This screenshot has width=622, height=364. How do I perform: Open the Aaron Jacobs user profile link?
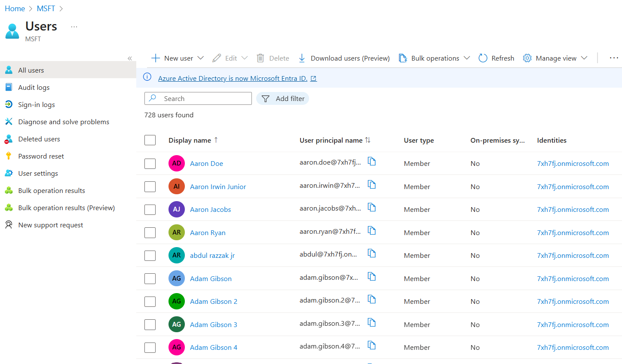(x=210, y=209)
